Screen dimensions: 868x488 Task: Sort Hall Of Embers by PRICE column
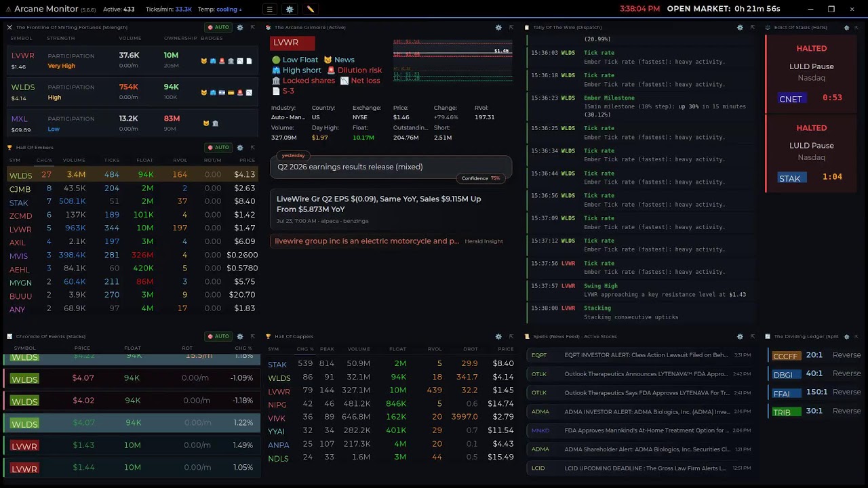pyautogui.click(x=247, y=161)
